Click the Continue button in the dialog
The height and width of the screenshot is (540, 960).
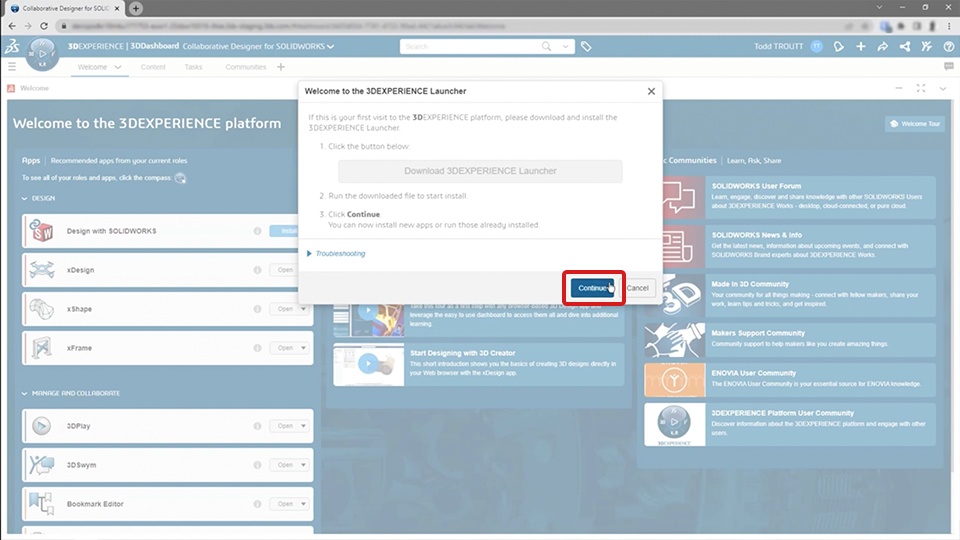[591, 288]
